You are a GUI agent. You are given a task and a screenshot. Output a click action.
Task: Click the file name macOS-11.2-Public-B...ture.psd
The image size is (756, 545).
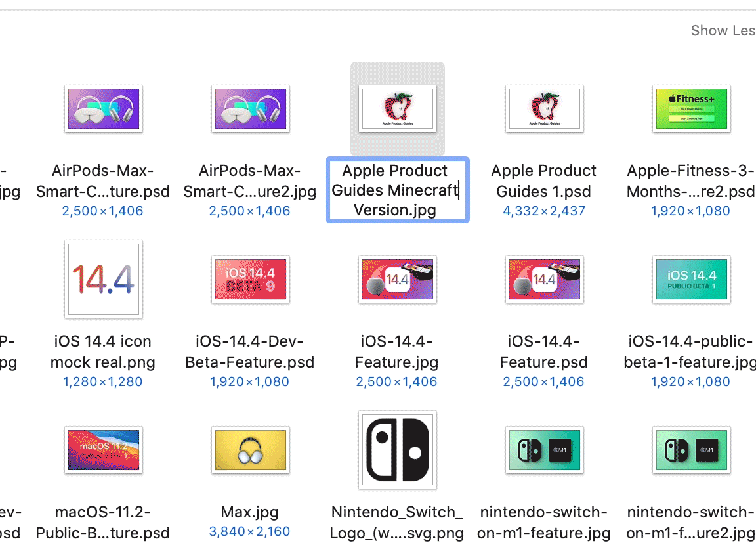102,522
